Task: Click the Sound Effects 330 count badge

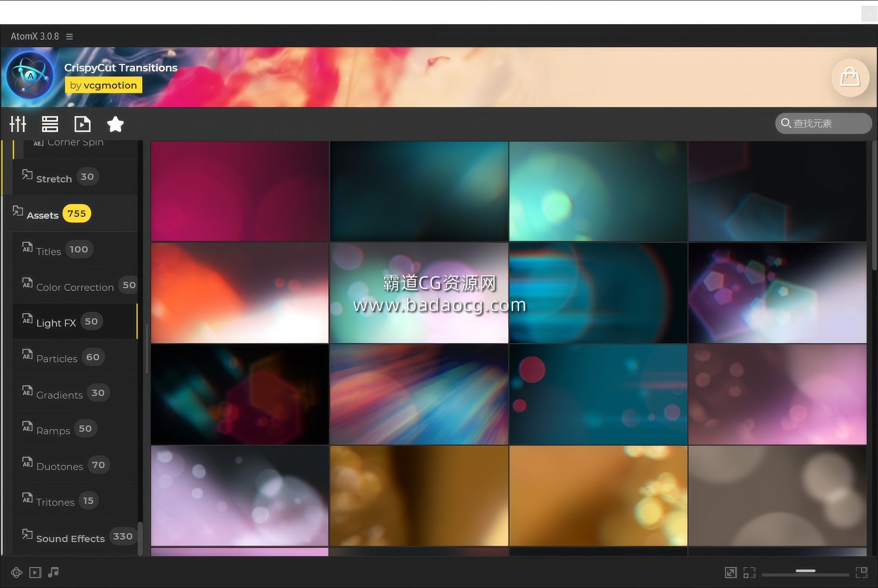Action: pyautogui.click(x=123, y=536)
